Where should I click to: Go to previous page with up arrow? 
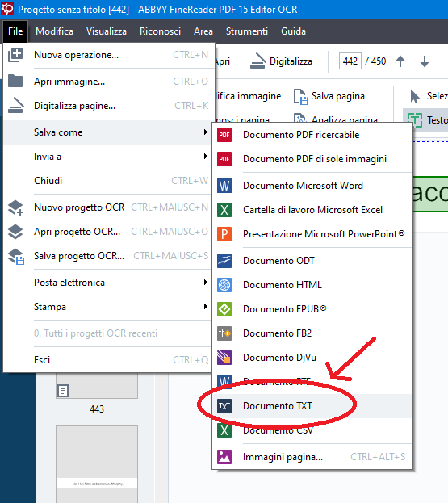[x=400, y=61]
